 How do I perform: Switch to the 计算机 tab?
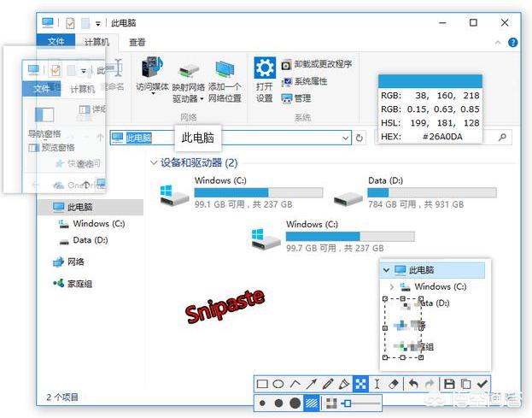click(x=96, y=42)
